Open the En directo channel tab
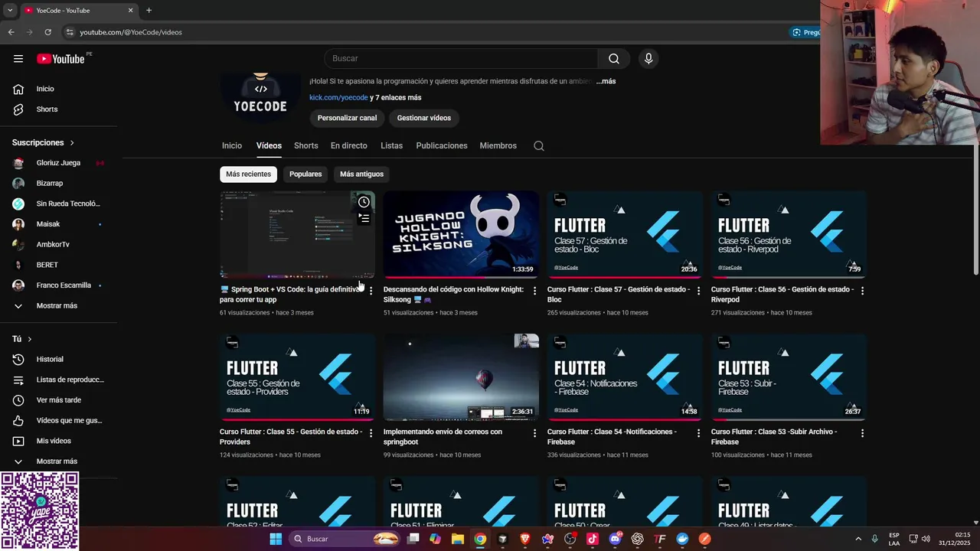The width and height of the screenshot is (980, 551). click(349, 146)
